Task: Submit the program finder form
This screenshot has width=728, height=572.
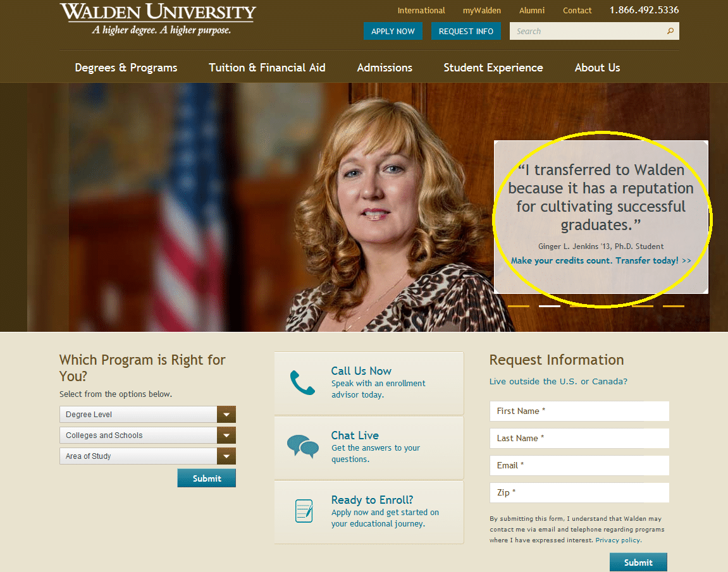Action: (207, 478)
